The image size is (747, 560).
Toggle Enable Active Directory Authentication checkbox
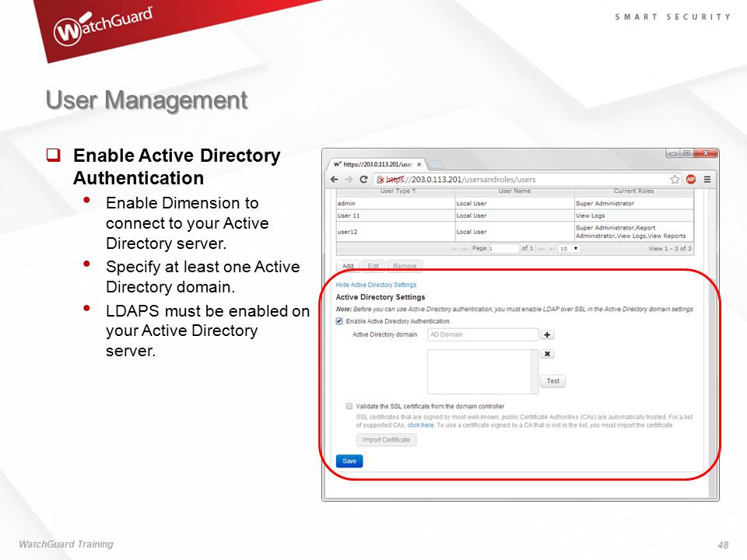click(339, 321)
